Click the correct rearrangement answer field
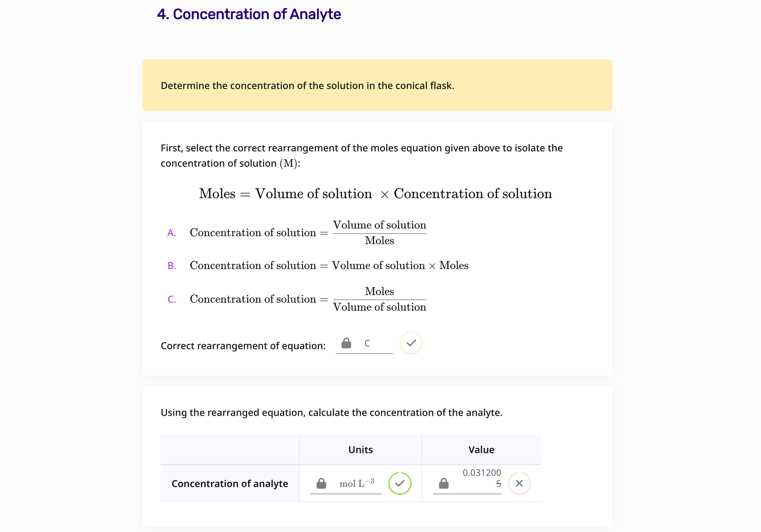 click(366, 343)
